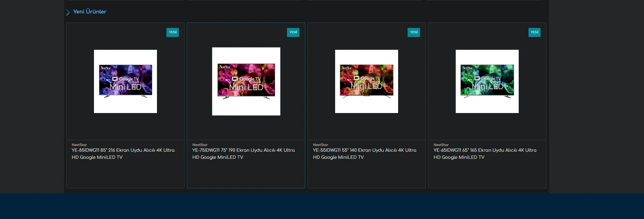Click NextStar brand label above YE-75IDWG11
The image size is (644, 219).
point(200,145)
